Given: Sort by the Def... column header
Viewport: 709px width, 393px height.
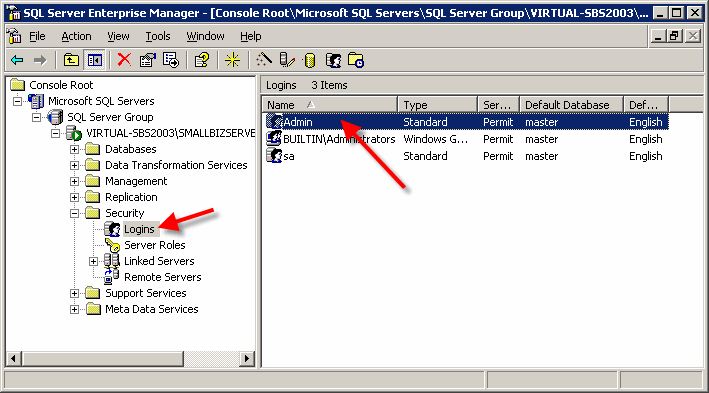Looking at the screenshot, I should pos(646,104).
